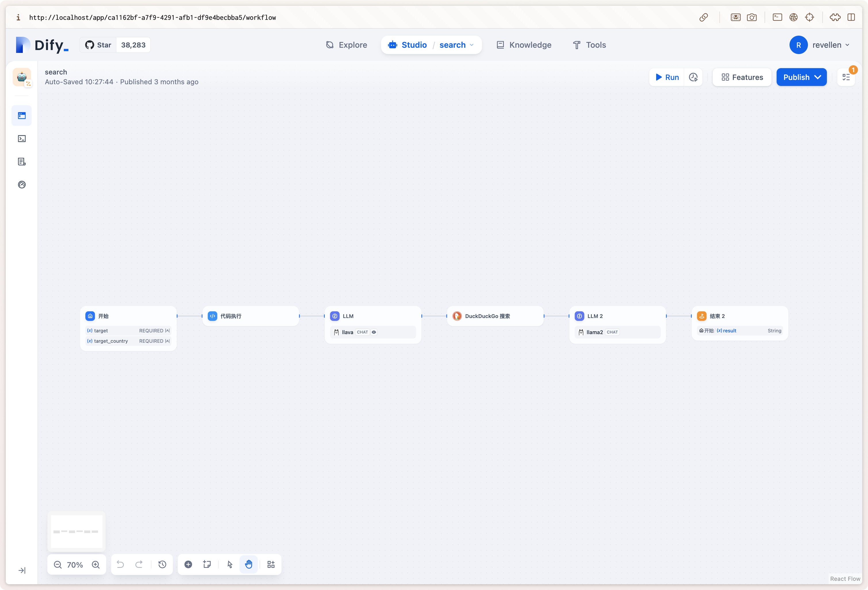Image resolution: width=868 pixels, height=590 pixels.
Task: Click the zoom in magnifier icon
Action: pyautogui.click(x=96, y=564)
